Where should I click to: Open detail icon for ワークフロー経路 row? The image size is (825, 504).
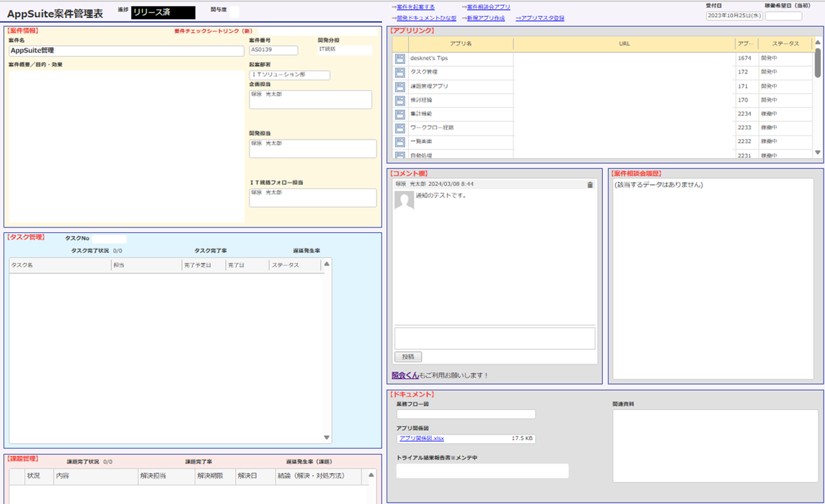pos(400,128)
